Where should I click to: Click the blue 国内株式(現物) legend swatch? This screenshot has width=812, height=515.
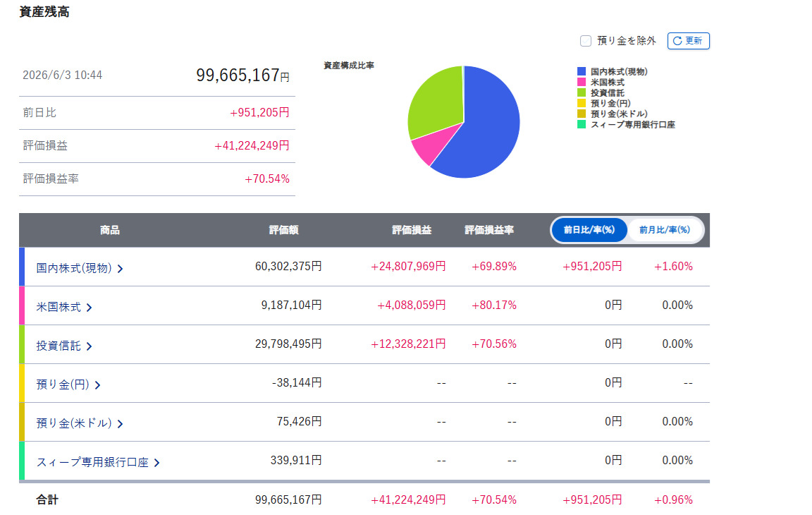click(582, 71)
